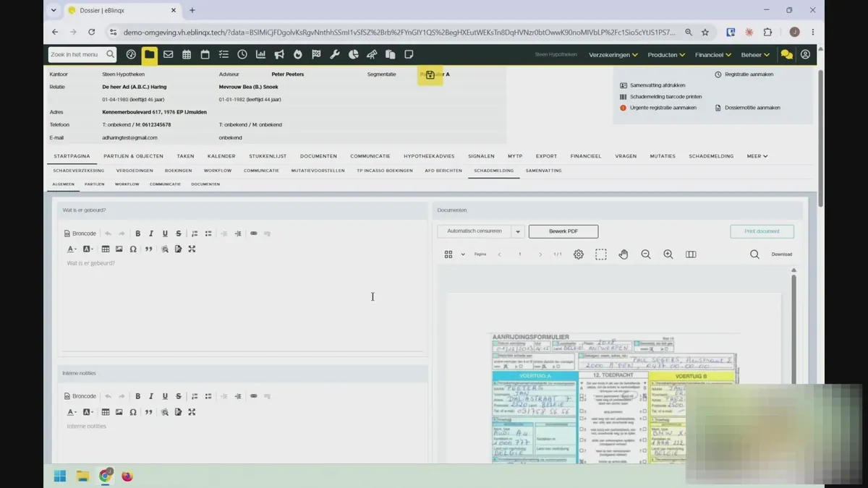Image resolution: width=868 pixels, height=488 pixels.
Task: Open the user profile icon in the header
Action: click(x=805, y=54)
